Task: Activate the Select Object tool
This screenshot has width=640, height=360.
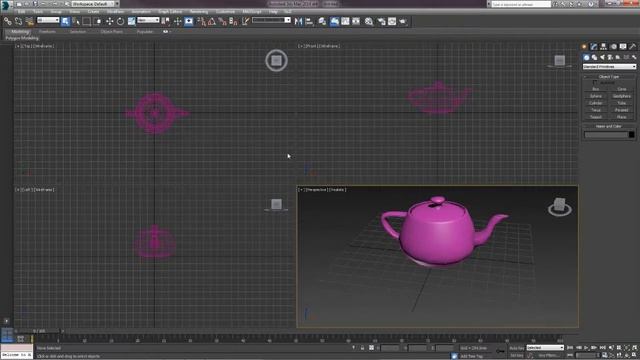Action: point(65,21)
